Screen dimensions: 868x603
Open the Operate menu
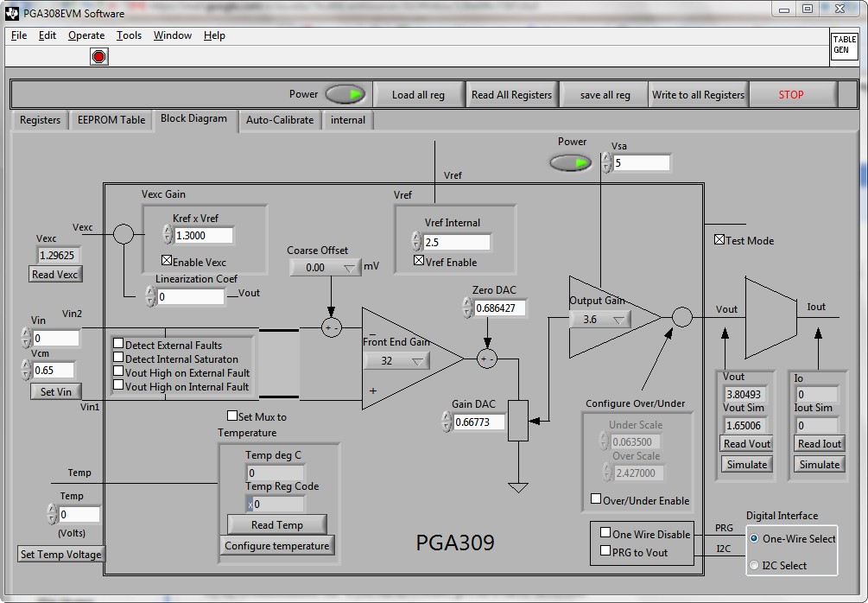click(86, 35)
